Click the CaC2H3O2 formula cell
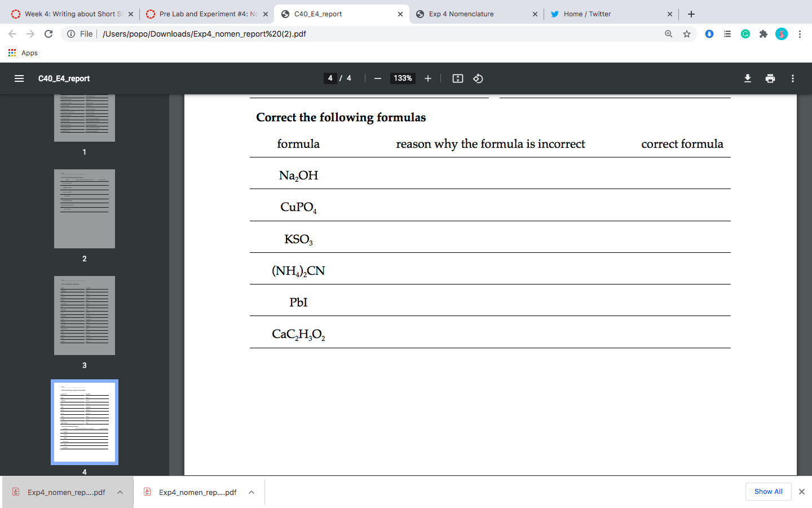The width and height of the screenshot is (812, 508). pos(298,334)
